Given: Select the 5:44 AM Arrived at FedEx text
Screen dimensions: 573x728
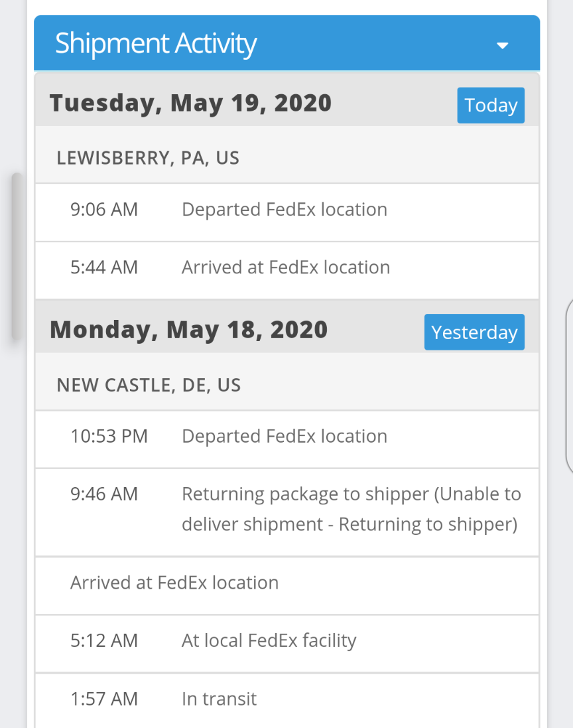Looking at the screenshot, I should click(x=286, y=267).
